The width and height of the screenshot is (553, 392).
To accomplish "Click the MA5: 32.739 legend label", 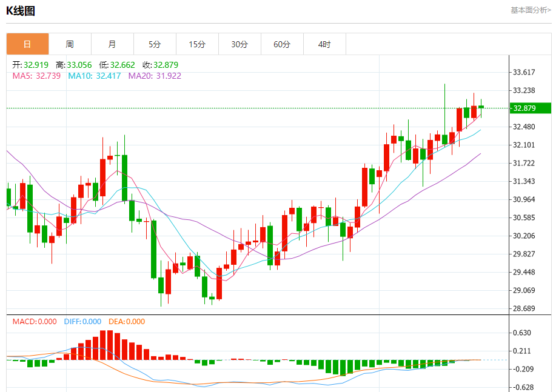I will click(x=36, y=76).
